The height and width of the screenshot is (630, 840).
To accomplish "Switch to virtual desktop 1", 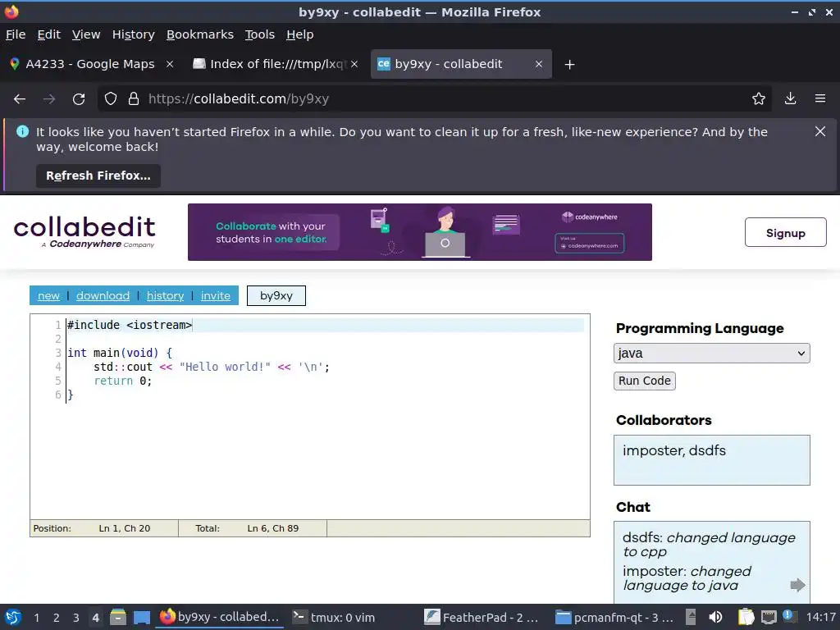I will click(x=36, y=618).
